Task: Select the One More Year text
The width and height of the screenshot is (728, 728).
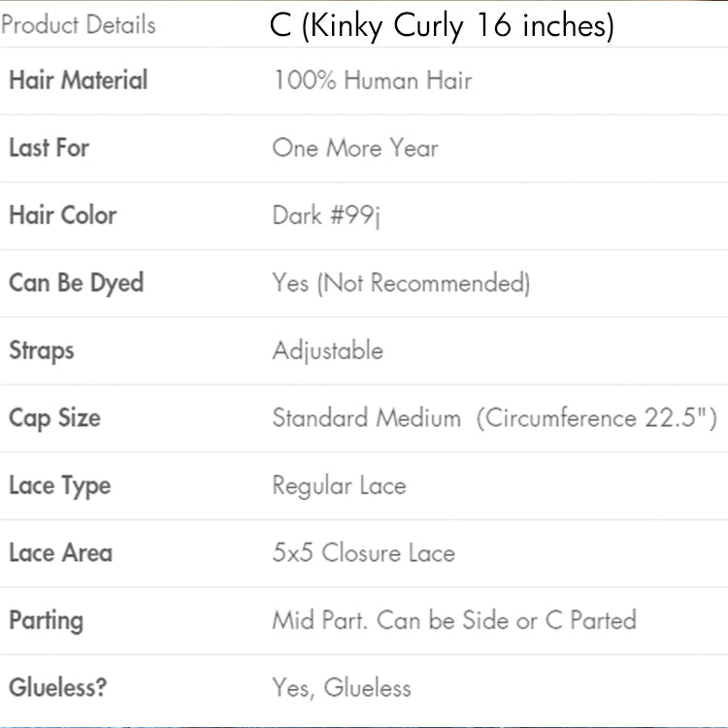Action: (355, 149)
